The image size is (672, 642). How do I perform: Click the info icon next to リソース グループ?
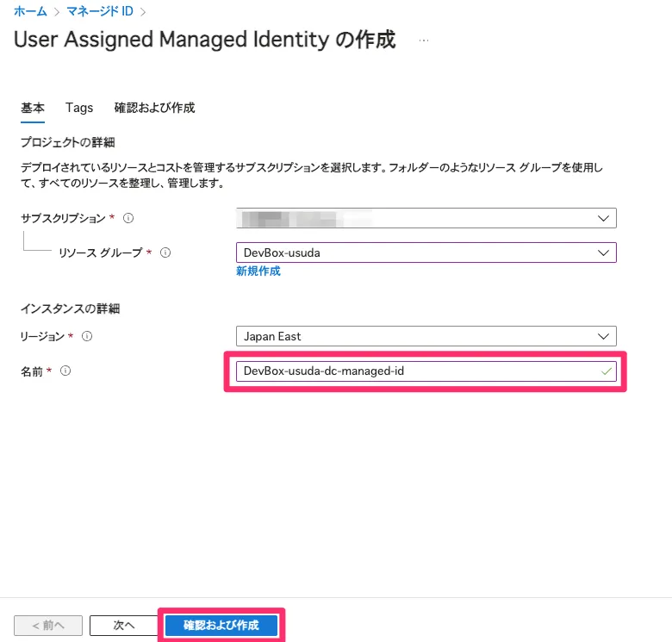165,252
